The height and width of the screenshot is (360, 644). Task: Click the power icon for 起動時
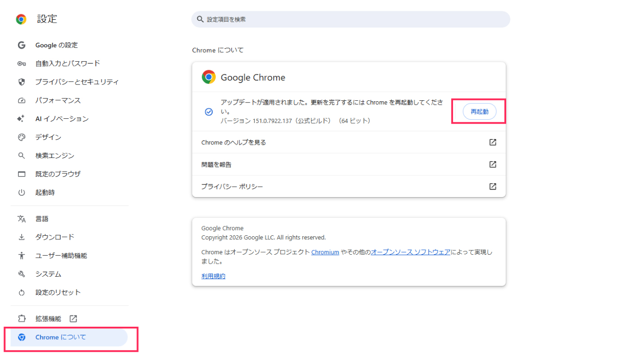coord(21,193)
